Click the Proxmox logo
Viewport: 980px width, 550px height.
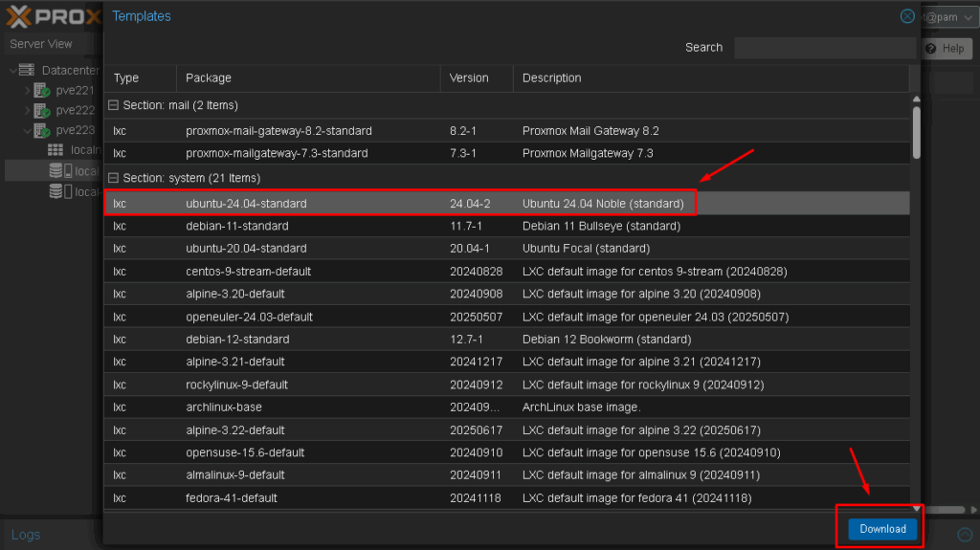click(53, 17)
